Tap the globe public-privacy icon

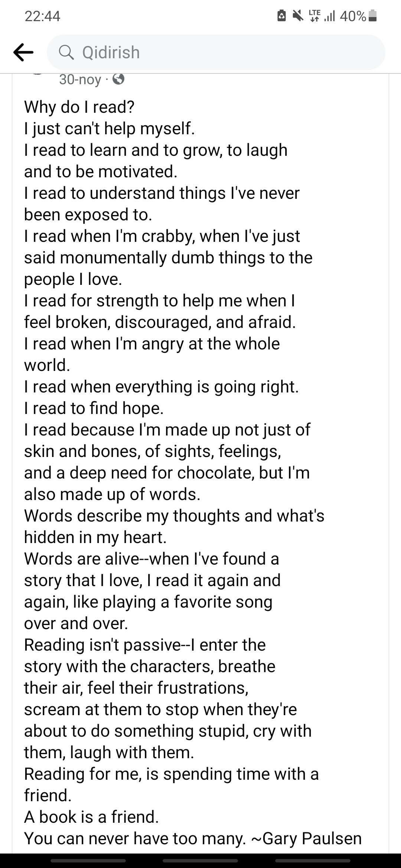click(118, 79)
